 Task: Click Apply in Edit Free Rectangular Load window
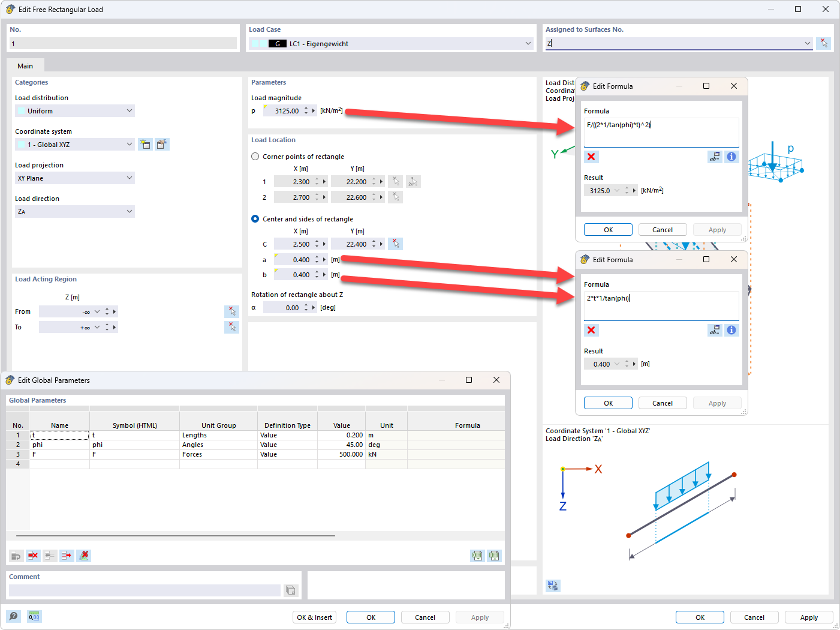tap(809, 617)
